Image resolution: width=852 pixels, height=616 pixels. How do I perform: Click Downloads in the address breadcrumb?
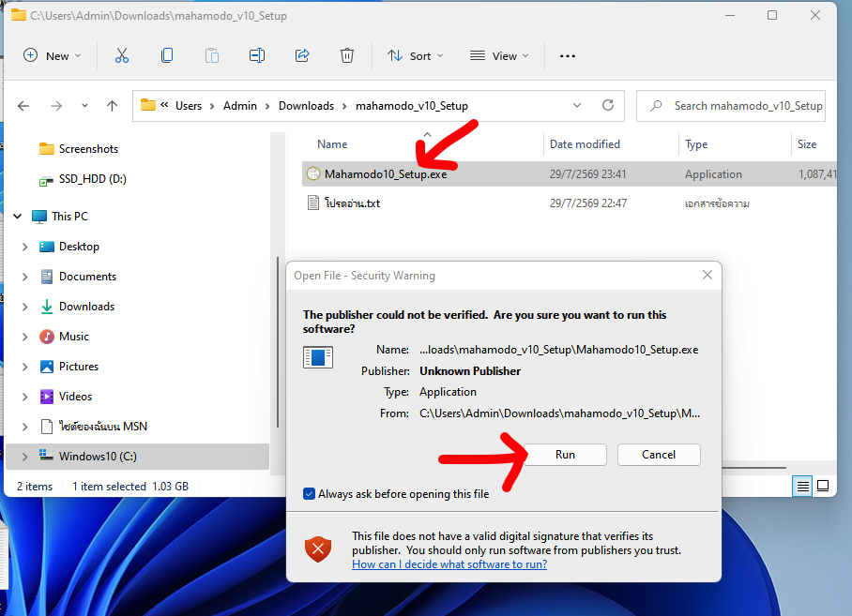[306, 106]
